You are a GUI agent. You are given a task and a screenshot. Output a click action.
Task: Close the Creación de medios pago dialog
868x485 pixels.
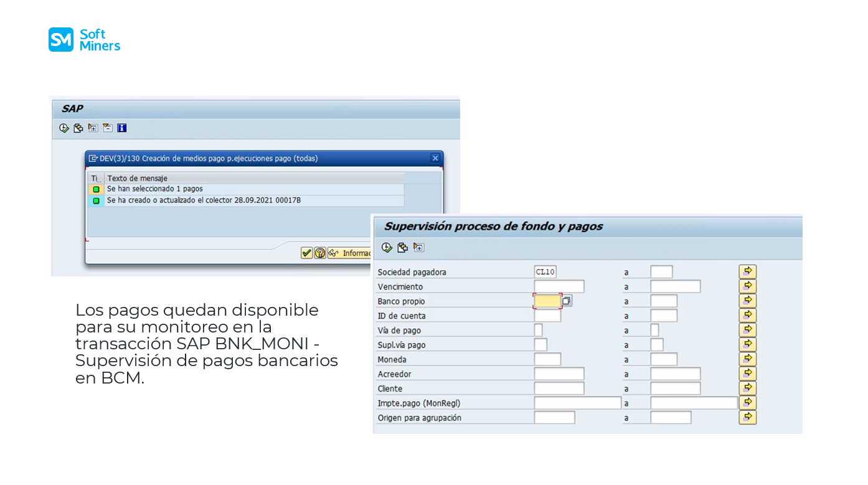tap(435, 158)
